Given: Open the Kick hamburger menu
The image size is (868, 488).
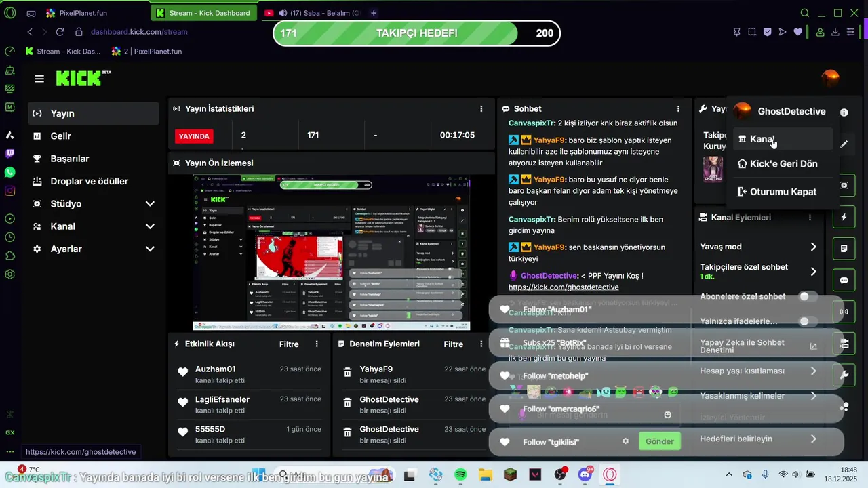Looking at the screenshot, I should (x=39, y=79).
